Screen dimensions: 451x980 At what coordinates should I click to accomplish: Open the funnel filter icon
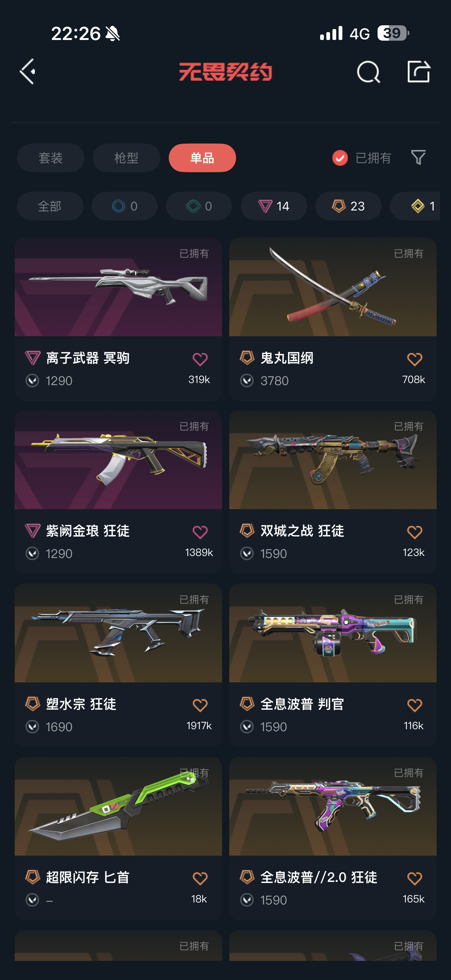(418, 157)
